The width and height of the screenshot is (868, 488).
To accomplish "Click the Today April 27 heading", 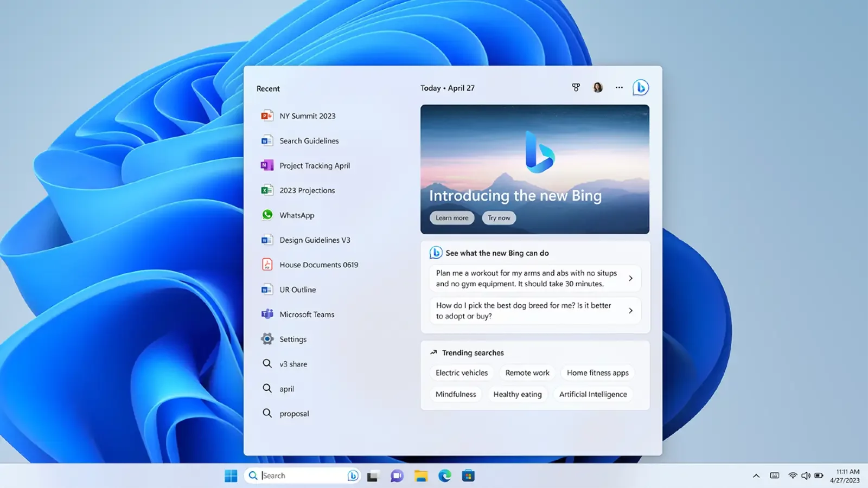I will 448,88.
